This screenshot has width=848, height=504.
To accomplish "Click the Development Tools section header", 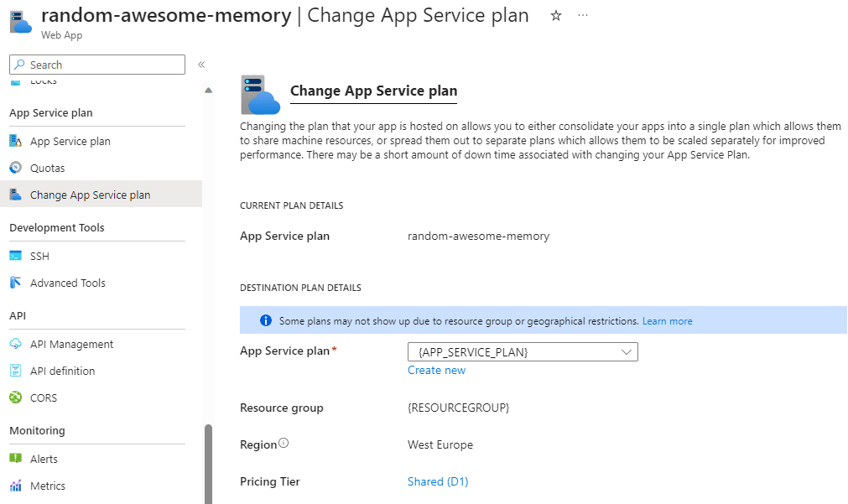I will (x=57, y=227).
